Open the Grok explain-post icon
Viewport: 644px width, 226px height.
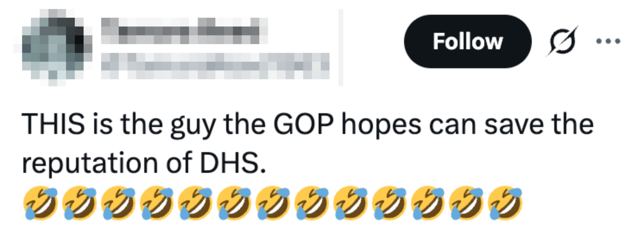click(x=562, y=41)
